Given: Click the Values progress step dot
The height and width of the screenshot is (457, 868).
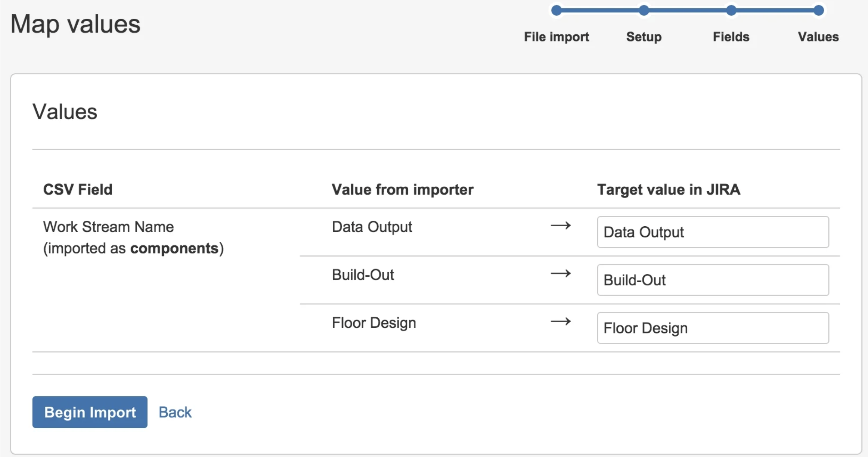Looking at the screenshot, I should click(818, 10).
